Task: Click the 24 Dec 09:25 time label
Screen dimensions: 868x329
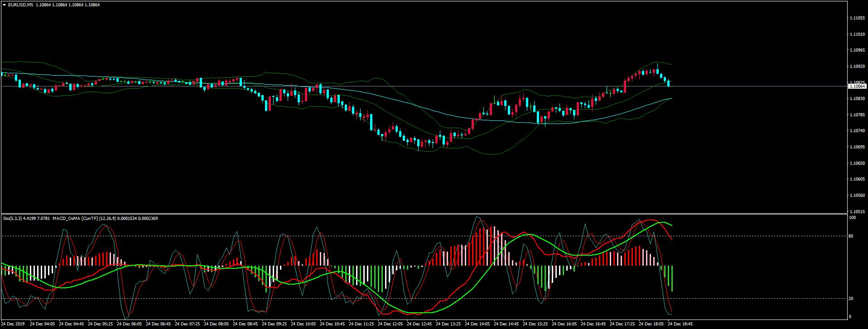Action: click(x=275, y=324)
